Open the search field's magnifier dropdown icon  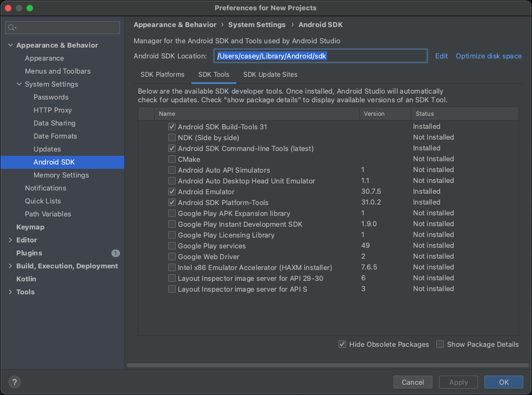(12, 27)
